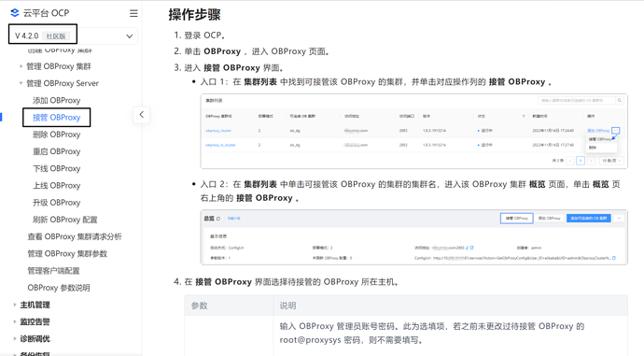Open the V 4.2.0 社区版 version dropdown
The image size is (644, 356).
(x=74, y=36)
